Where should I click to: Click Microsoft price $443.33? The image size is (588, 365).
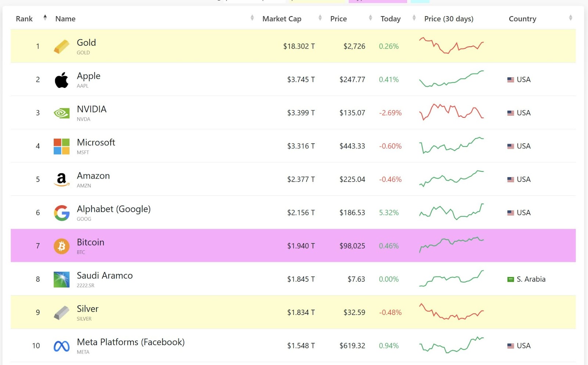352,146
